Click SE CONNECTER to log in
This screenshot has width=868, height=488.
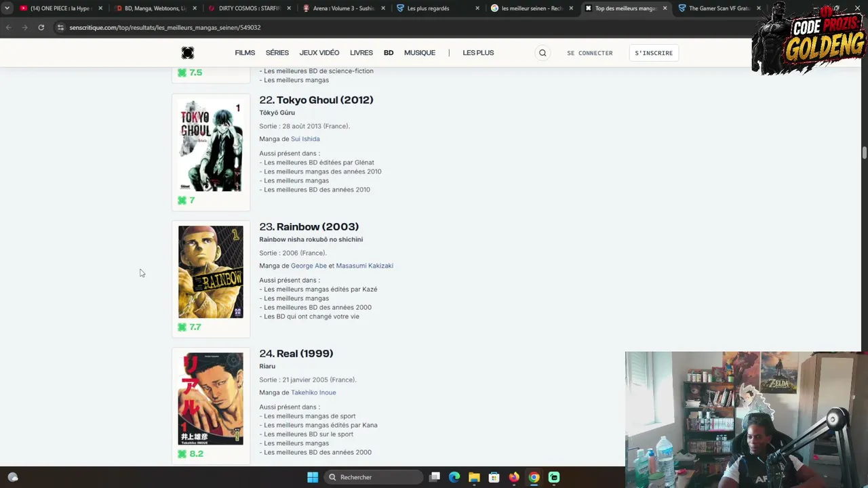click(x=590, y=53)
